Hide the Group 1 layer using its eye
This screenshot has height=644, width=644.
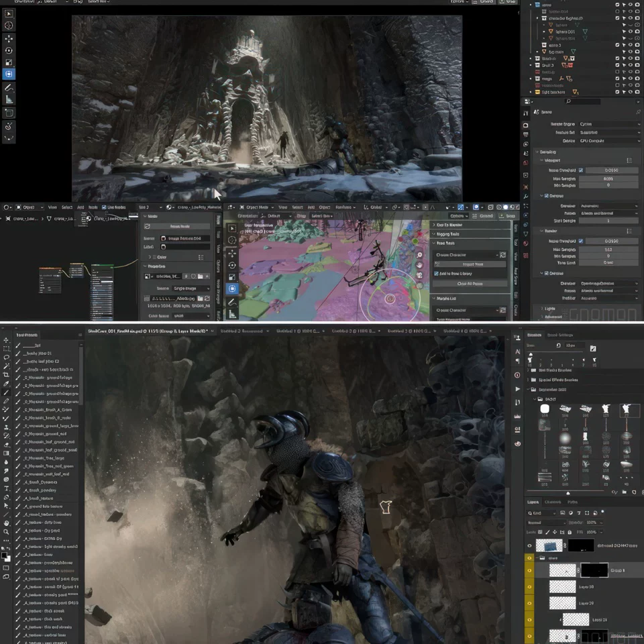coord(529,570)
